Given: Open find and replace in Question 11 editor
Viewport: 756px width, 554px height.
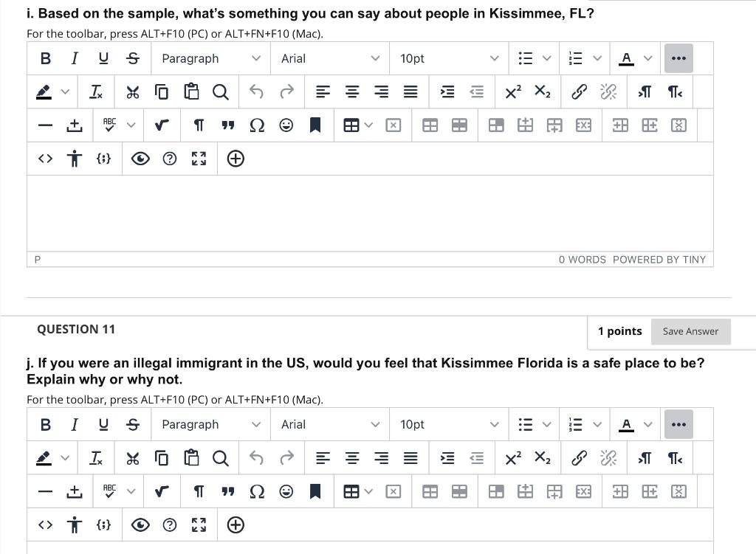Looking at the screenshot, I should tap(220, 457).
